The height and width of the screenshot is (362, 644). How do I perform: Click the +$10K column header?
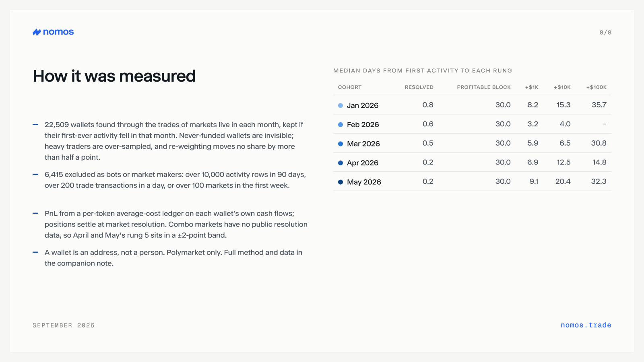pyautogui.click(x=562, y=87)
